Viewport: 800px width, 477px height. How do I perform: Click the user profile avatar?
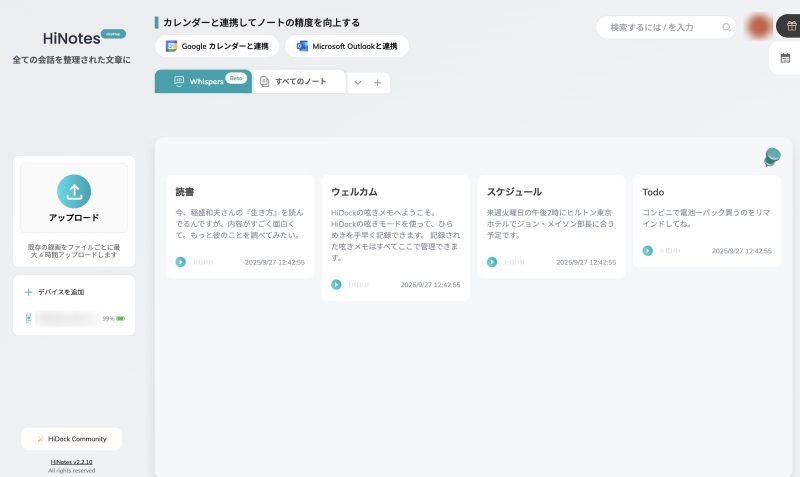pyautogui.click(x=758, y=26)
